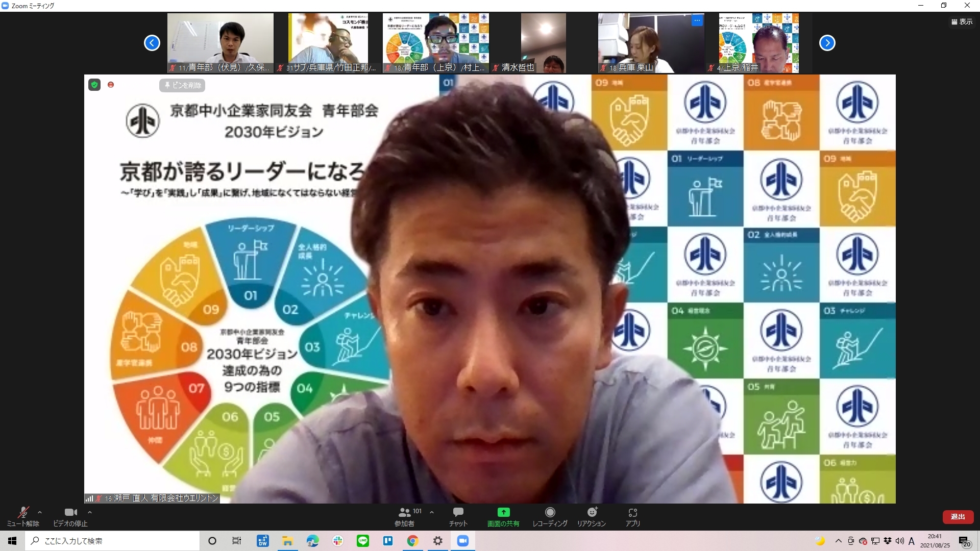Expand participants options arrow beside 参加者
This screenshot has height=551, width=980.
(432, 512)
